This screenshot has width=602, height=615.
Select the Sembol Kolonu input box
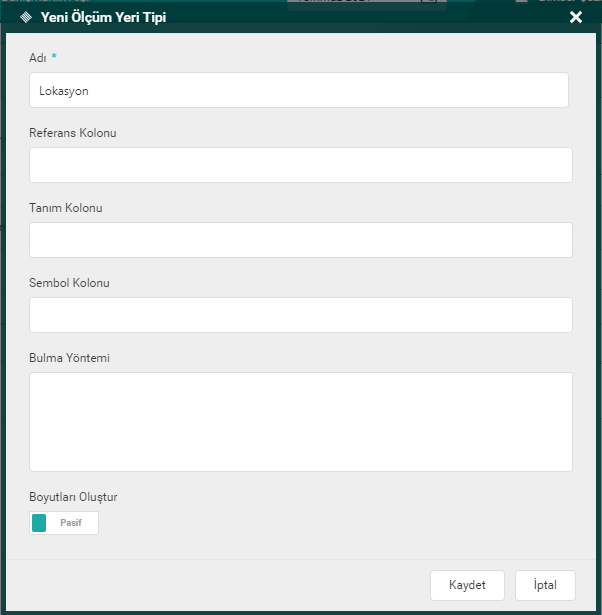[300, 315]
